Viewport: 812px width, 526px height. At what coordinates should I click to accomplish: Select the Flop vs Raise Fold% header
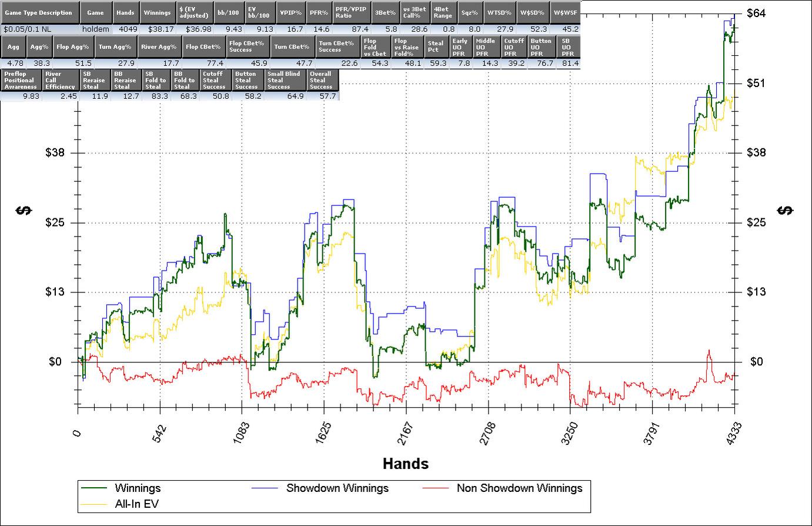coord(406,47)
